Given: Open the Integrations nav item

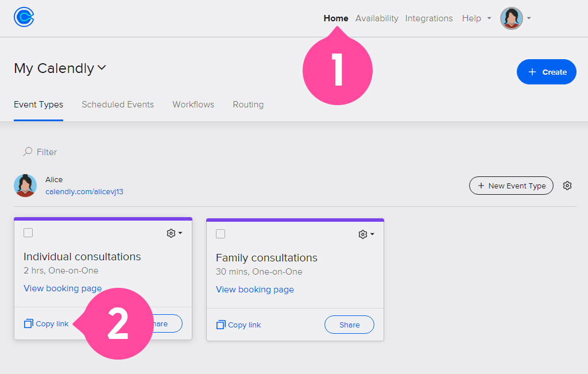Looking at the screenshot, I should click(429, 18).
